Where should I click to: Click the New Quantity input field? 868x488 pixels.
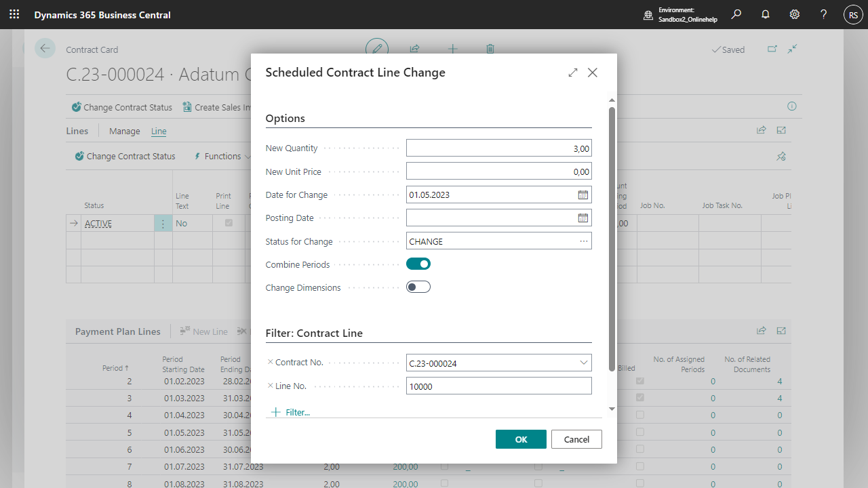498,148
